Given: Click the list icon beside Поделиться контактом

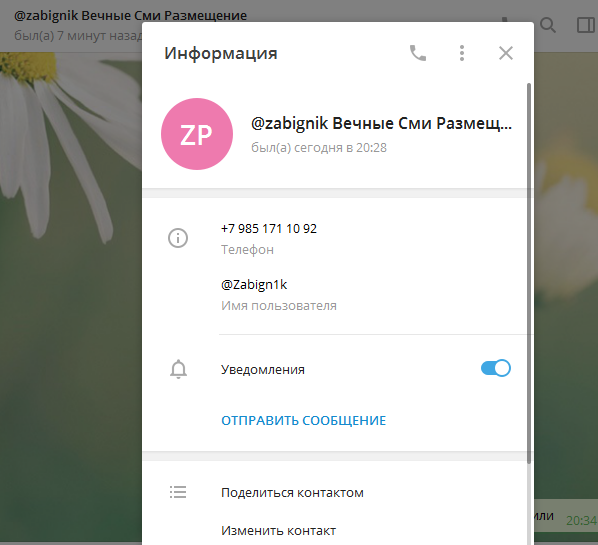Looking at the screenshot, I should click(178, 492).
